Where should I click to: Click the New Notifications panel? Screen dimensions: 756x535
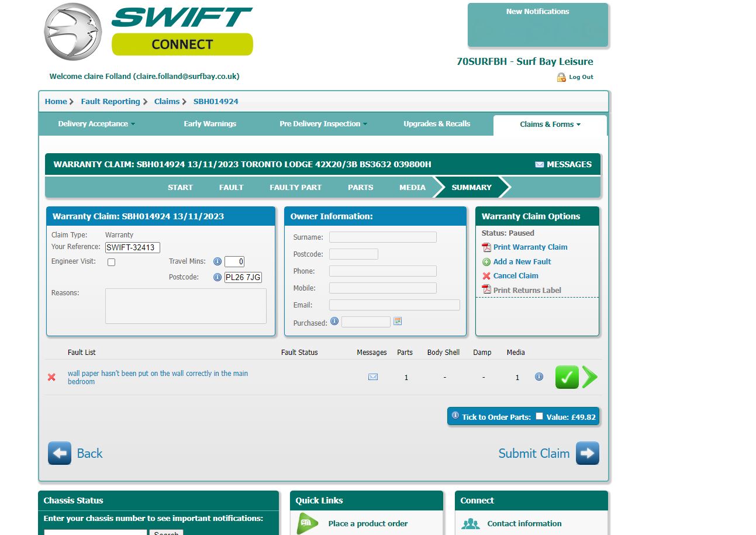click(x=538, y=25)
